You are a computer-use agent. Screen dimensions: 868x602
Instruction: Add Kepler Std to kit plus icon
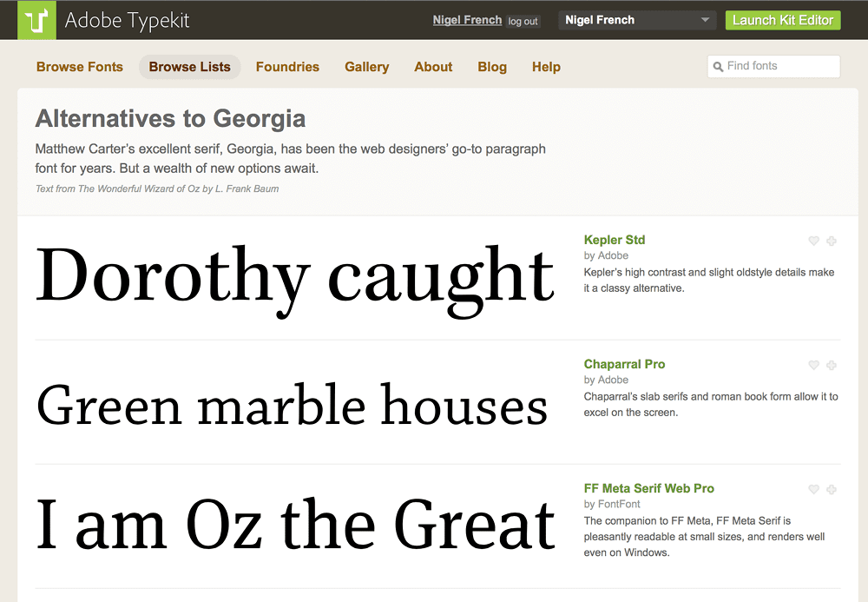(x=831, y=241)
